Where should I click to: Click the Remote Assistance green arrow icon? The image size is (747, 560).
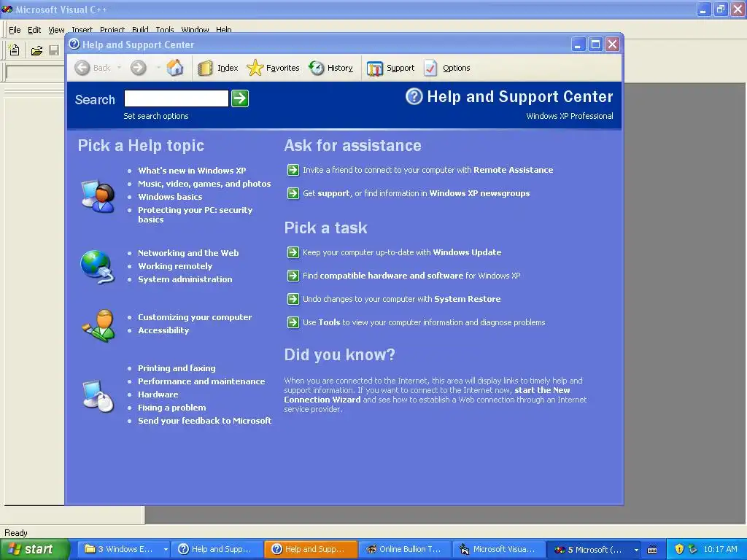tap(293, 170)
